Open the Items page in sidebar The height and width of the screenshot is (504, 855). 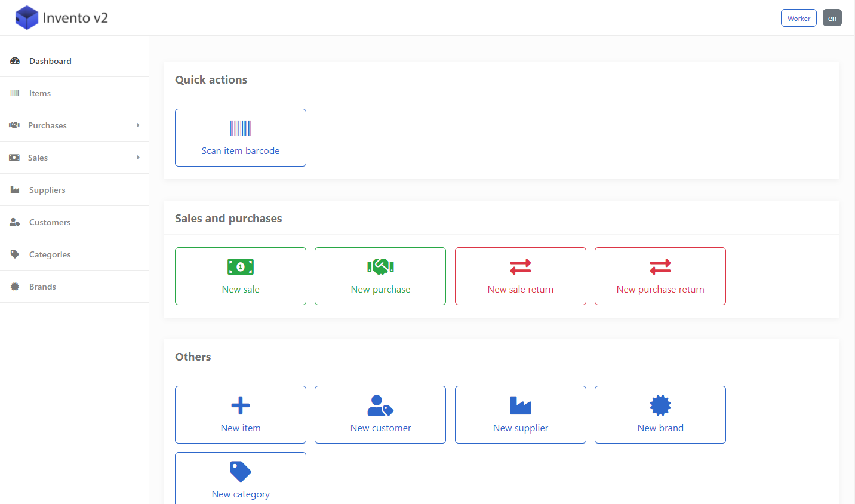(x=40, y=93)
